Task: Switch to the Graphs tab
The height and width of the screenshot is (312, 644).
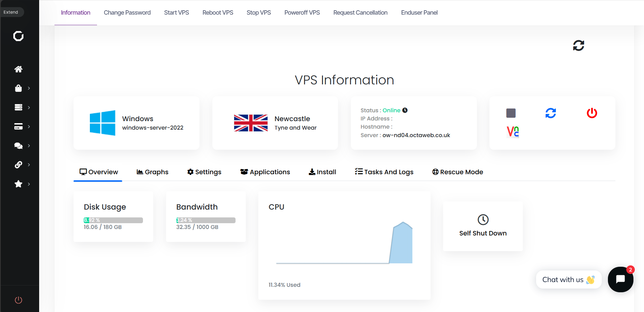Action: [x=152, y=172]
